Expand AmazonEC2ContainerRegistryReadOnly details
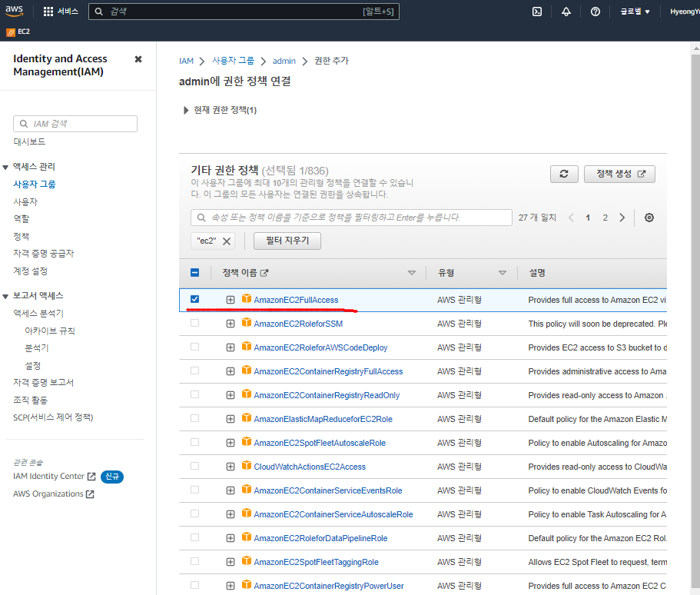This screenshot has height=595, width=700. click(x=231, y=395)
